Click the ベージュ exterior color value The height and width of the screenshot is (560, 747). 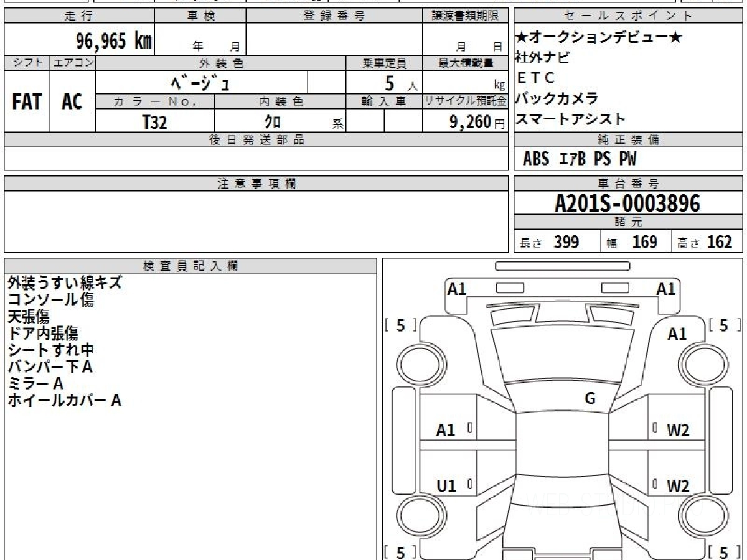(x=200, y=82)
